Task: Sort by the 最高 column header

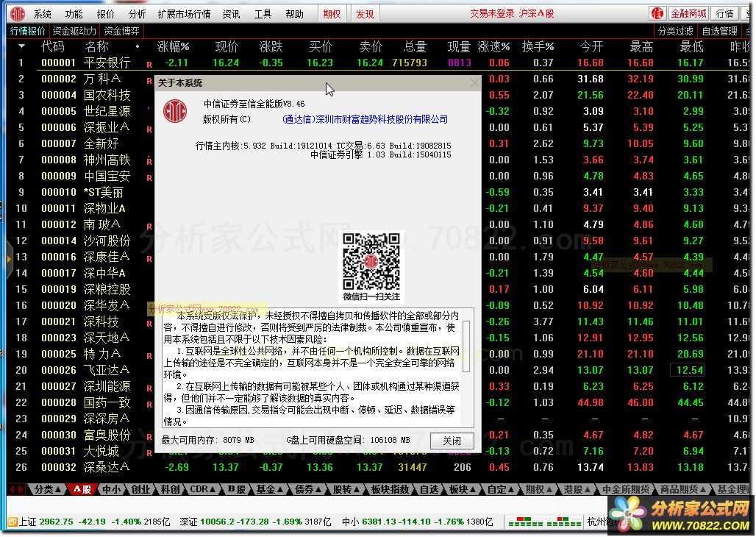Action: pos(641,47)
